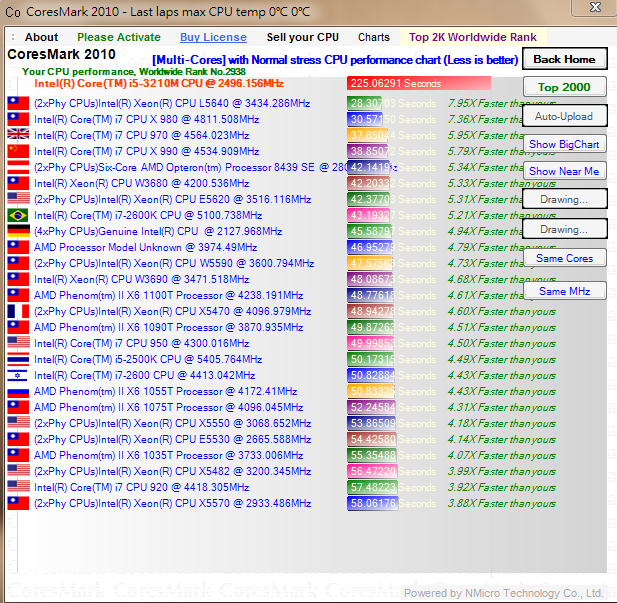Viewport: 617px width, 603px height.
Task: Open the Sell your CPU menu
Action: click(x=303, y=37)
